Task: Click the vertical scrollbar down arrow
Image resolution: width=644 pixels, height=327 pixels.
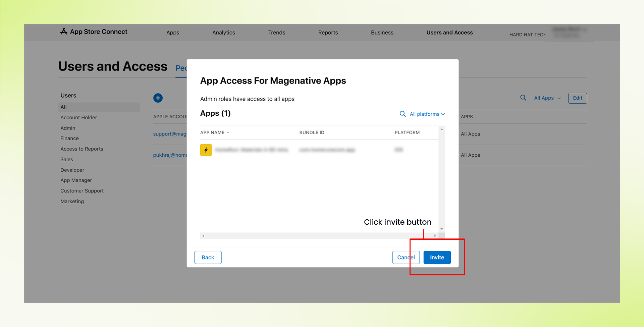Action: point(442,229)
